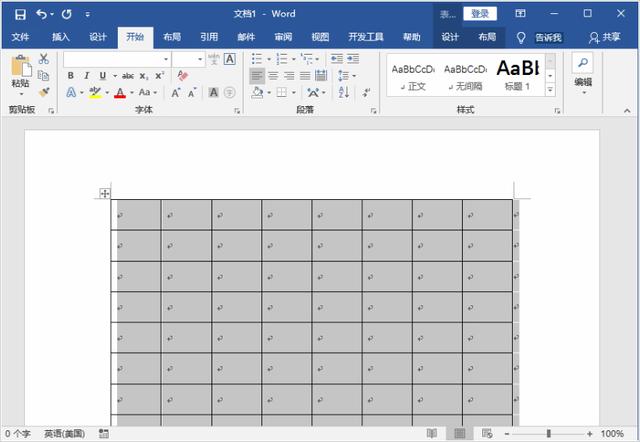This screenshot has width=640, height=442.
Task: Toggle Superscript formatting
Action: (x=159, y=76)
